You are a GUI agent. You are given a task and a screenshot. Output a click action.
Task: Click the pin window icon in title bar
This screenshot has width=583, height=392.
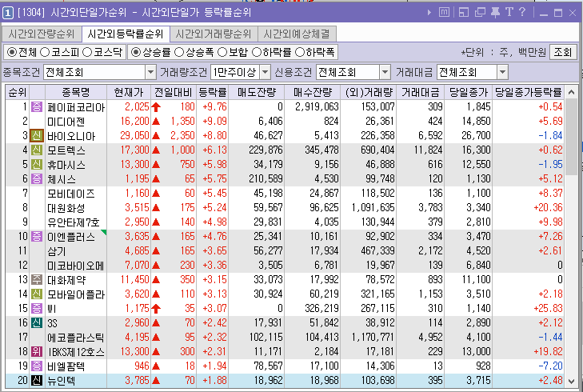point(495,12)
